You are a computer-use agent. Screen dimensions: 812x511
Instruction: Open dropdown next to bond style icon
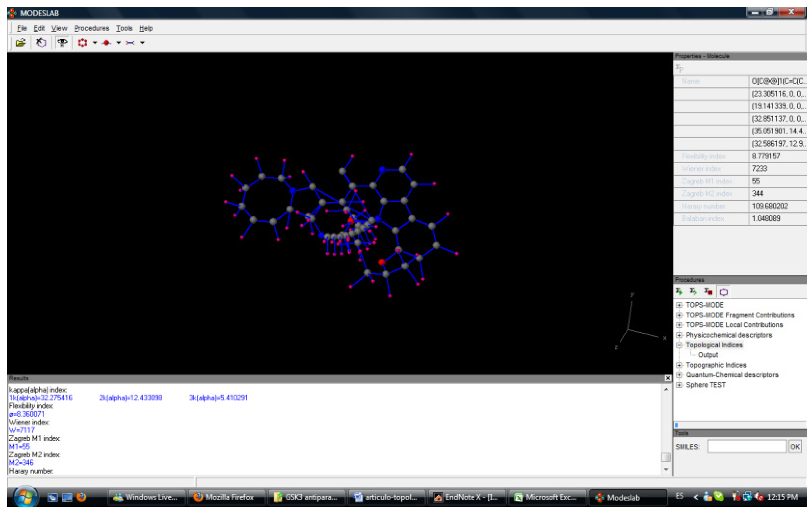[142, 42]
